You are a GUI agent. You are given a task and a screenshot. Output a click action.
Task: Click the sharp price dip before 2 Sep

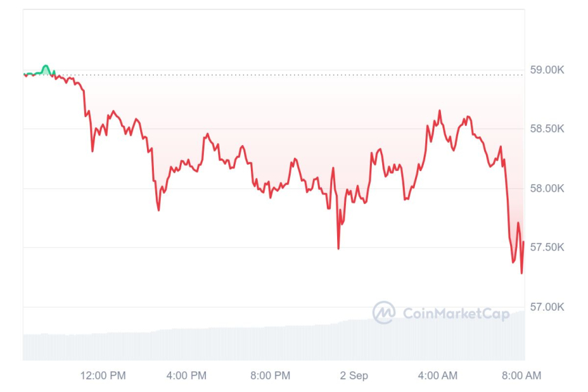(338, 248)
